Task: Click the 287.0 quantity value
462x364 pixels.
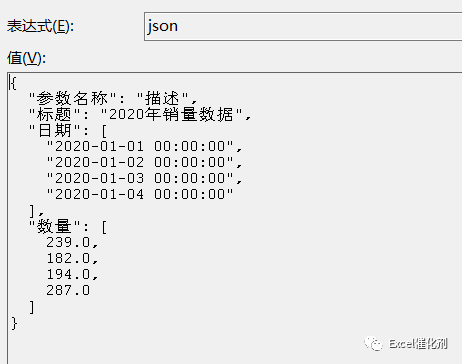Action: point(68,290)
